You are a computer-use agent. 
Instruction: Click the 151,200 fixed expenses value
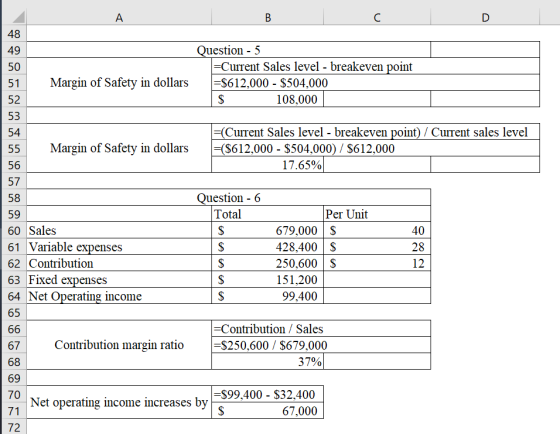pyautogui.click(x=268, y=280)
